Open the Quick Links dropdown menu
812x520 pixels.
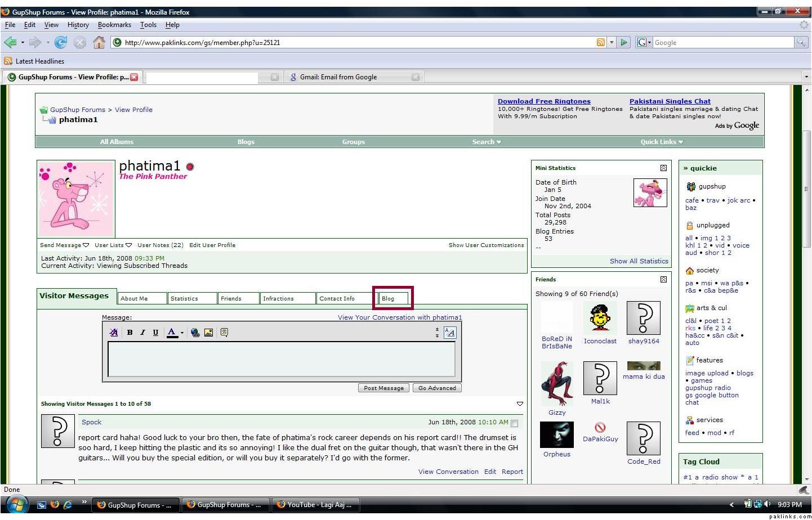(x=661, y=142)
